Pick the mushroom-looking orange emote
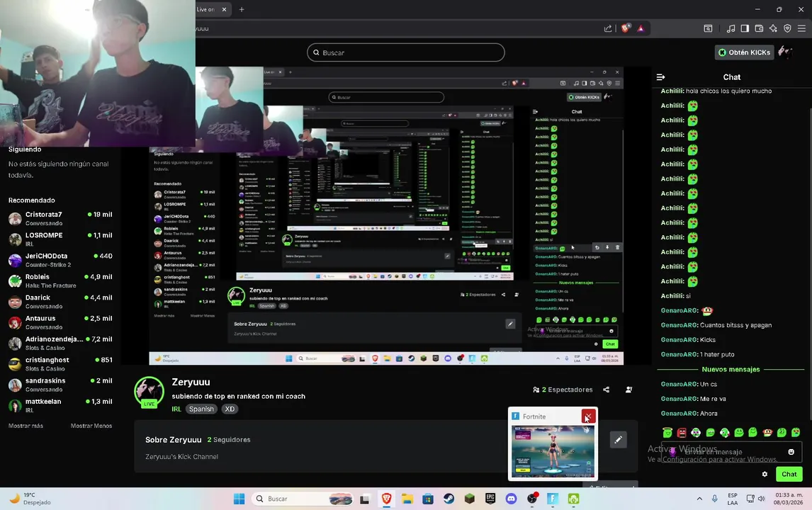The width and height of the screenshot is (812, 510). tap(767, 432)
